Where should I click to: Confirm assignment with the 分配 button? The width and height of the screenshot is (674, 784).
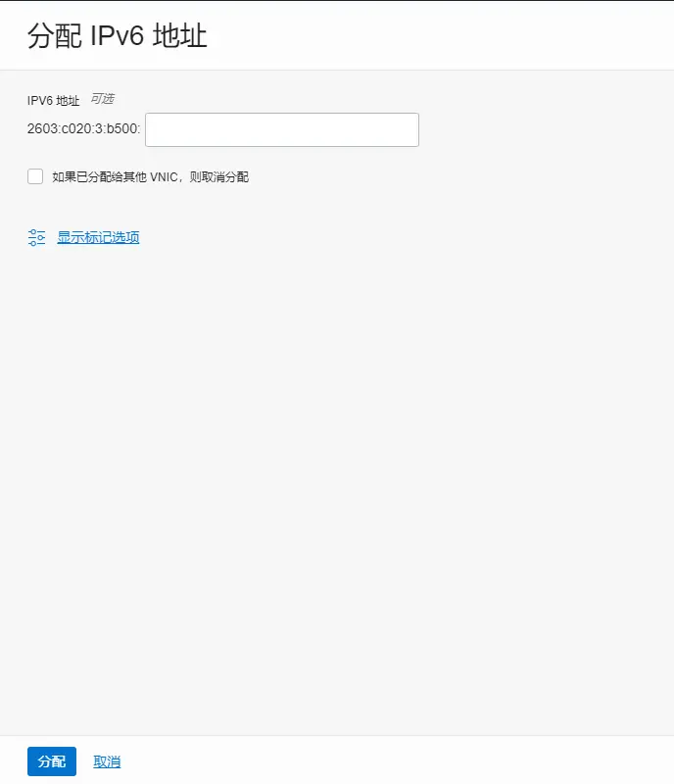[52, 761]
